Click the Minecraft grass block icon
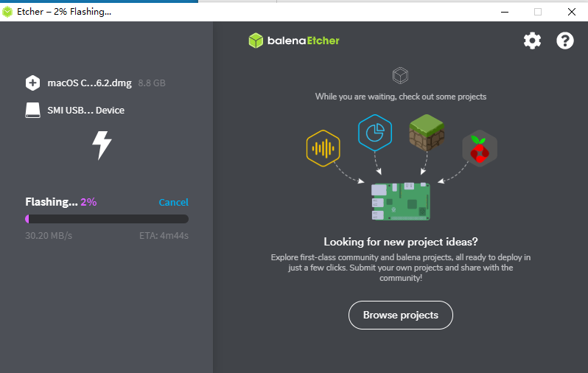This screenshot has width=588, height=373. point(427,133)
